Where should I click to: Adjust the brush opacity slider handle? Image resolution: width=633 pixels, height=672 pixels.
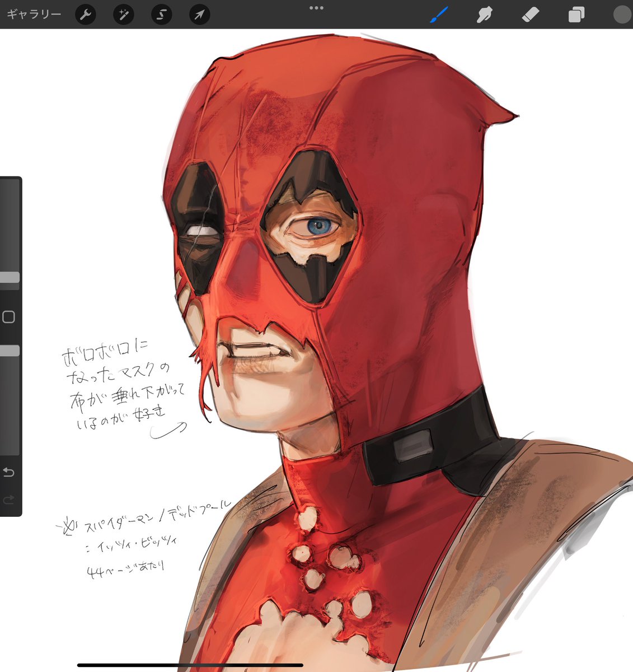click(10, 351)
